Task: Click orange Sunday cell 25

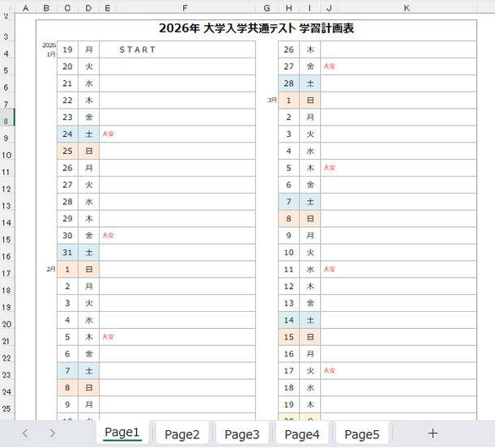Action: click(x=67, y=151)
